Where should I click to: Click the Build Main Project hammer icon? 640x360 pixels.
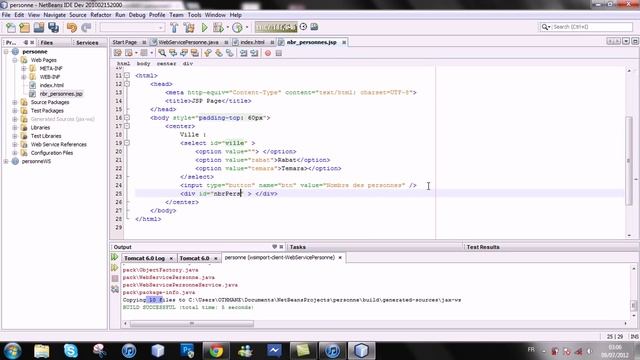(x=174, y=27)
